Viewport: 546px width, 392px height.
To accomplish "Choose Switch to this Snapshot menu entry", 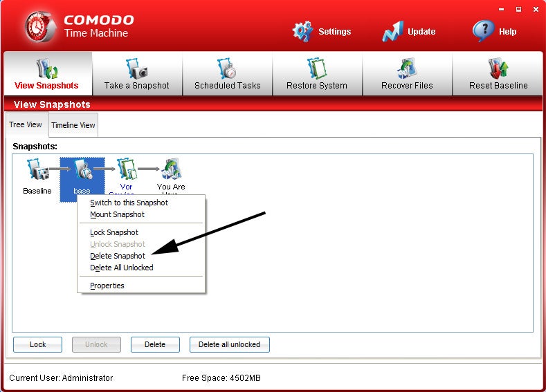I will click(129, 203).
